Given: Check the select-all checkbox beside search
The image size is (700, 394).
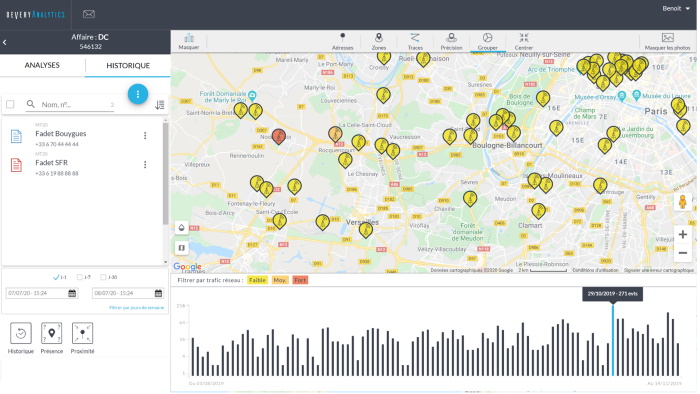Looking at the screenshot, I should click(10, 104).
